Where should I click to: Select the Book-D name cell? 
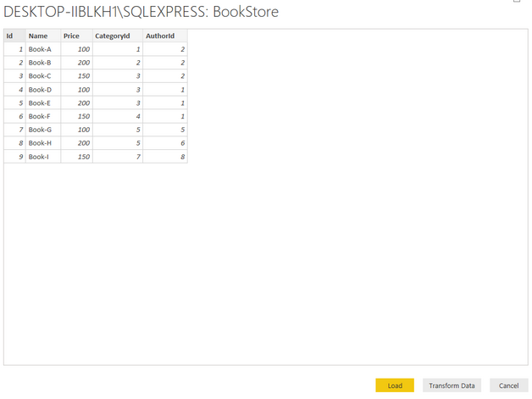point(42,90)
